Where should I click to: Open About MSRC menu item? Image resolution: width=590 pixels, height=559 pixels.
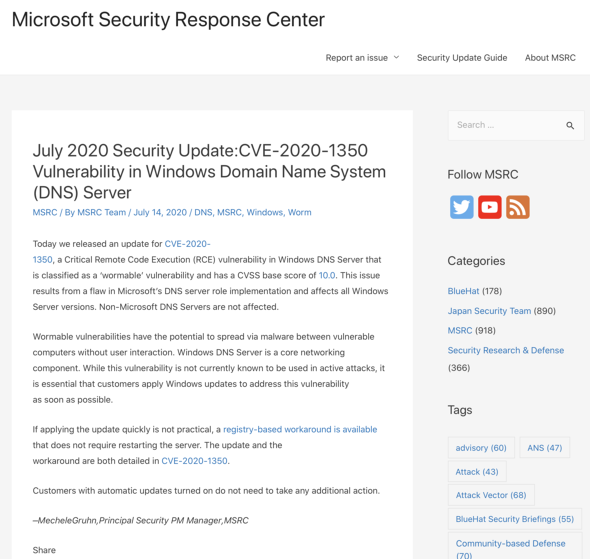coord(550,58)
